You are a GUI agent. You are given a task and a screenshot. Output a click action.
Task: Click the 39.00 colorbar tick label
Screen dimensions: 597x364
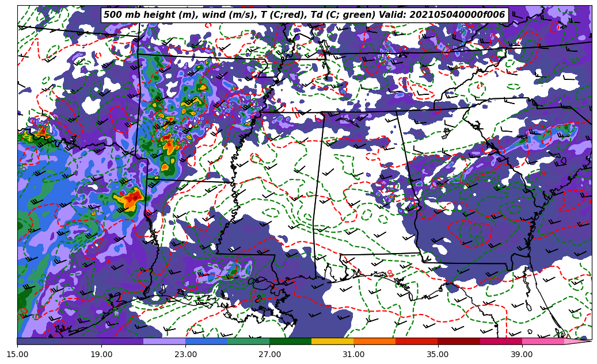point(522,354)
